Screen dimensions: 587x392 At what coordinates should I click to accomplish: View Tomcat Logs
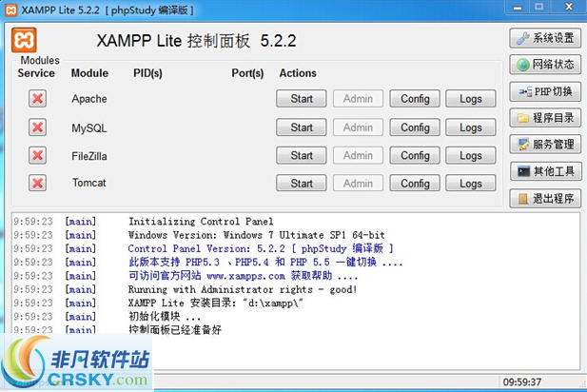coord(471,183)
